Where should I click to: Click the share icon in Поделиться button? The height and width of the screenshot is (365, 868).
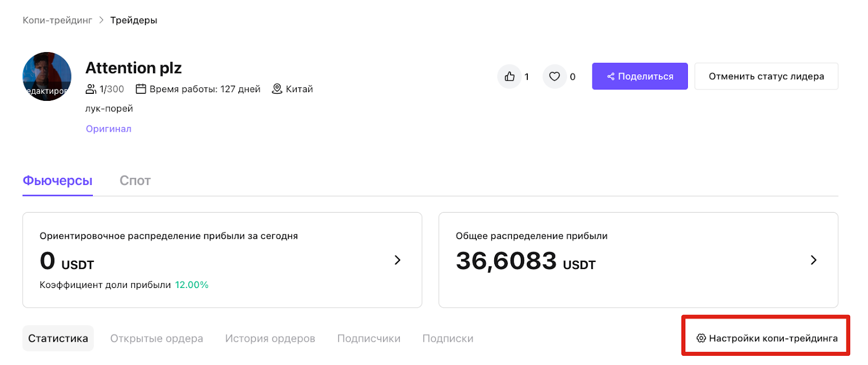[611, 76]
